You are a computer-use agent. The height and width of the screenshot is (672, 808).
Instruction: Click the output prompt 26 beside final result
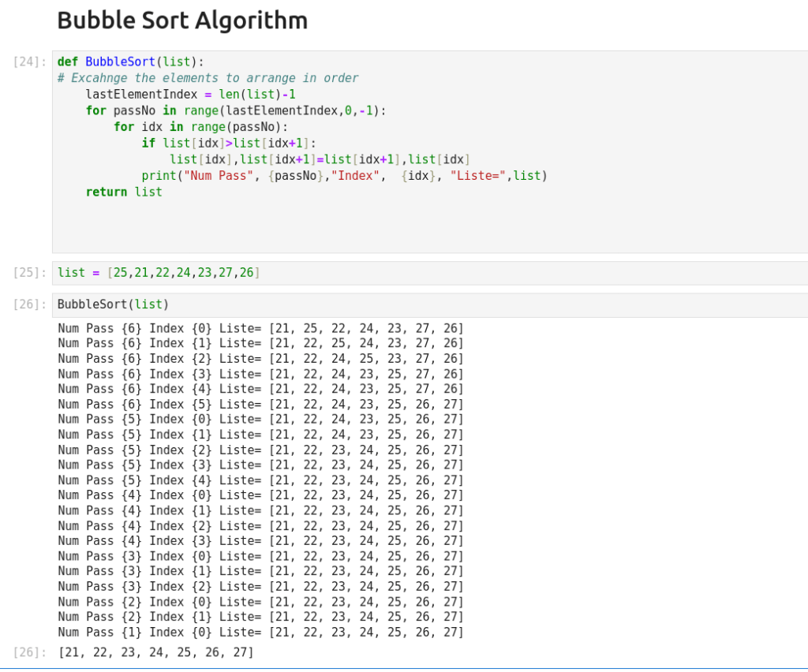30,652
